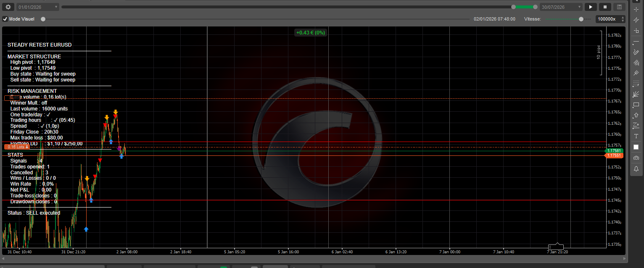The height and width of the screenshot is (268, 644).
Task: Click the Low pivot : 1,17549 value
Action: [x=33, y=68]
